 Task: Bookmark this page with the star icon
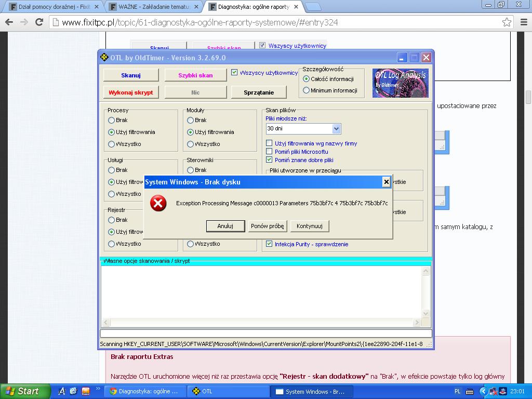[x=507, y=22]
